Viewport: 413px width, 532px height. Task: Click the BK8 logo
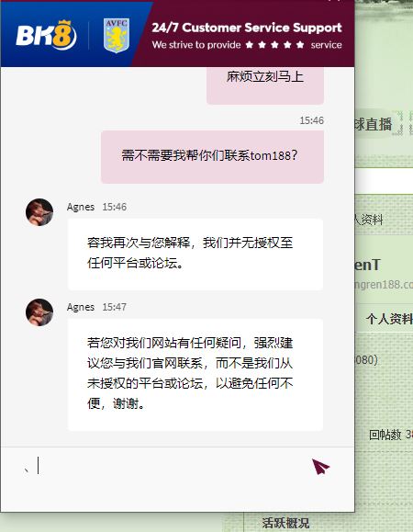[46, 35]
